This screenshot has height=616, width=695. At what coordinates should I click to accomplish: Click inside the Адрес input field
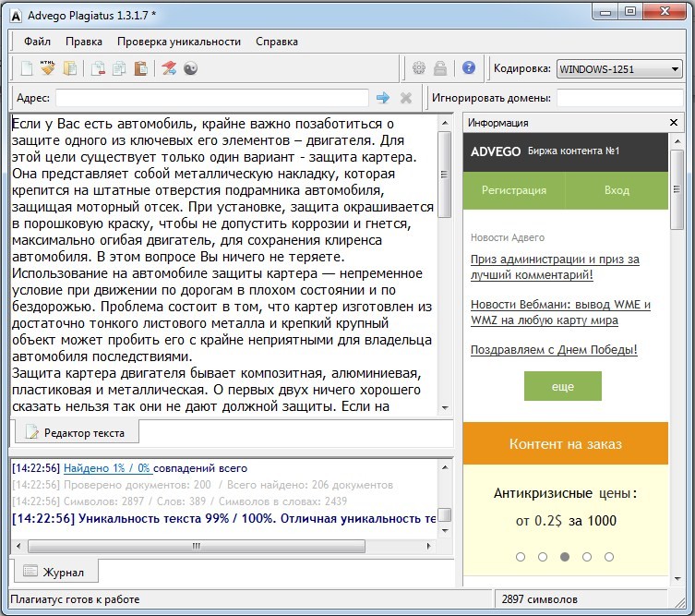pyautogui.click(x=212, y=98)
